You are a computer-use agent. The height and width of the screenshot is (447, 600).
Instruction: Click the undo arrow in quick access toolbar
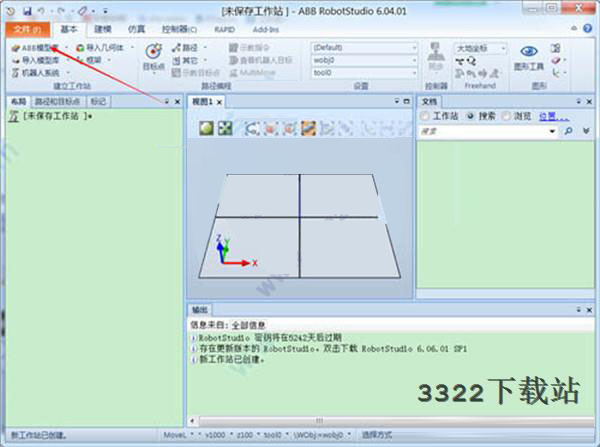(x=41, y=11)
